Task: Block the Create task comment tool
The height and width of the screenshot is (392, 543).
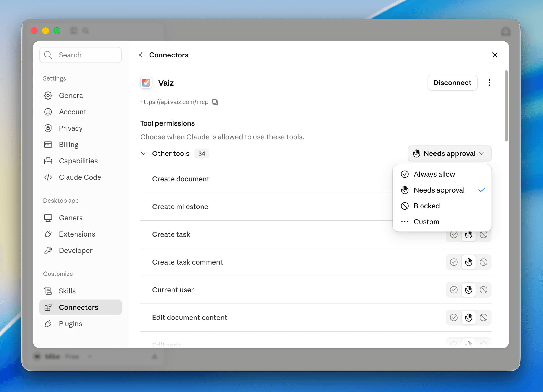Action: tap(483, 262)
